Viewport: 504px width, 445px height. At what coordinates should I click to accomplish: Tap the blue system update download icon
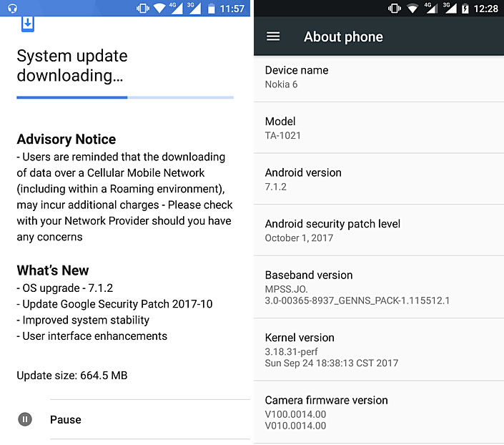pyautogui.click(x=27, y=24)
